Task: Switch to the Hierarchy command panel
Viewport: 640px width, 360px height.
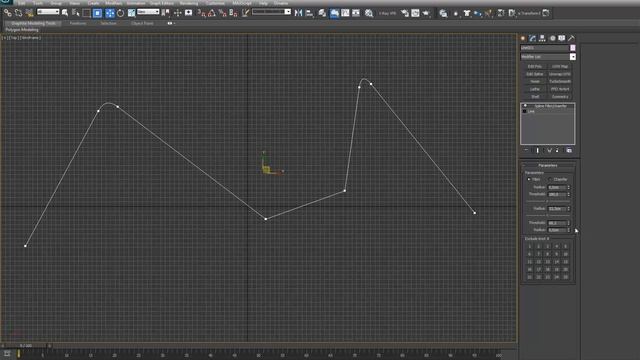Action: point(542,38)
